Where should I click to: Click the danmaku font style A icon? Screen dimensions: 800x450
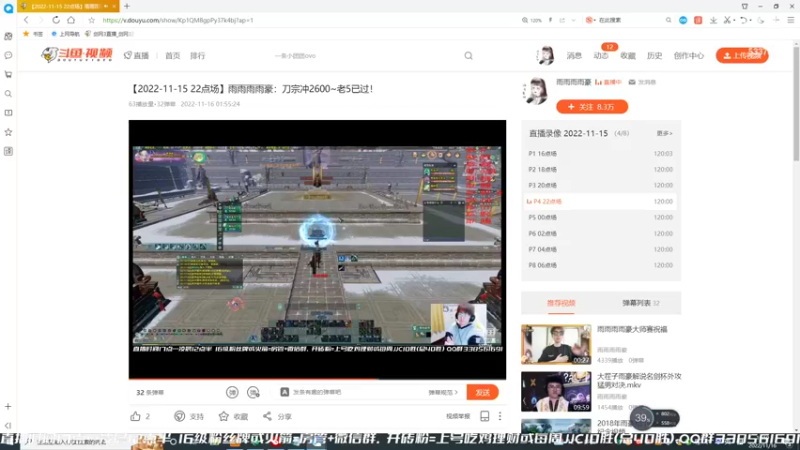[285, 392]
